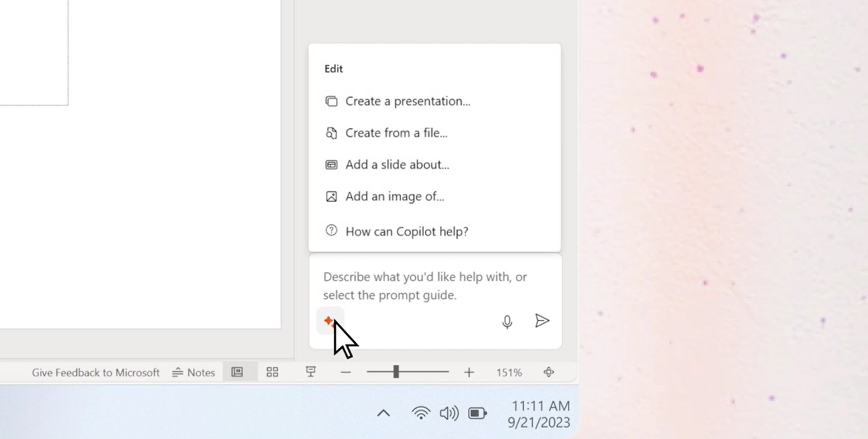Click the battery icon in taskbar
This screenshot has width=868, height=439.
pyautogui.click(x=477, y=413)
